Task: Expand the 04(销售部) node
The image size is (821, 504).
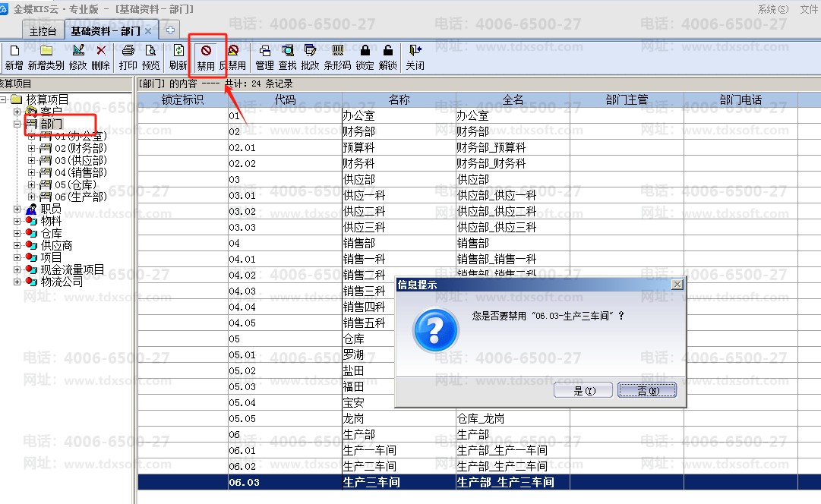Action: [x=31, y=172]
